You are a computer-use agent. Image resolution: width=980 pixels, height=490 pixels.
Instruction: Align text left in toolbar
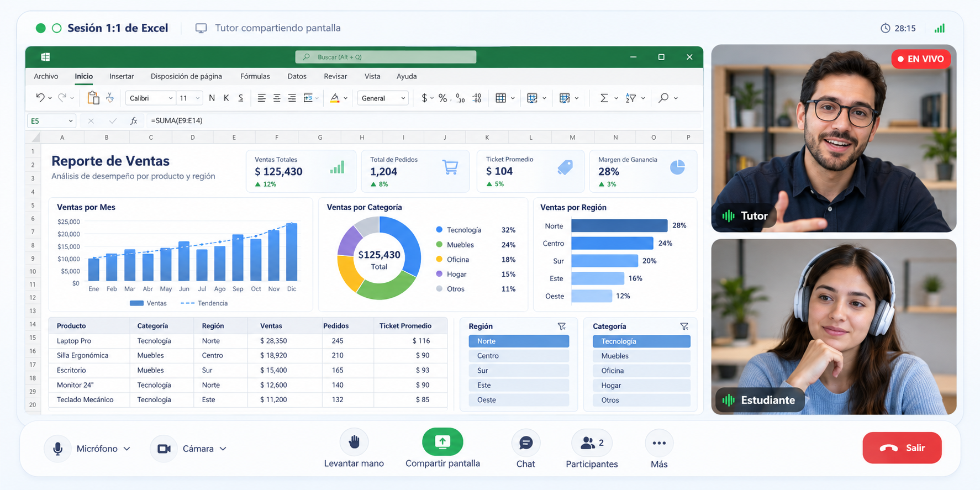click(261, 98)
